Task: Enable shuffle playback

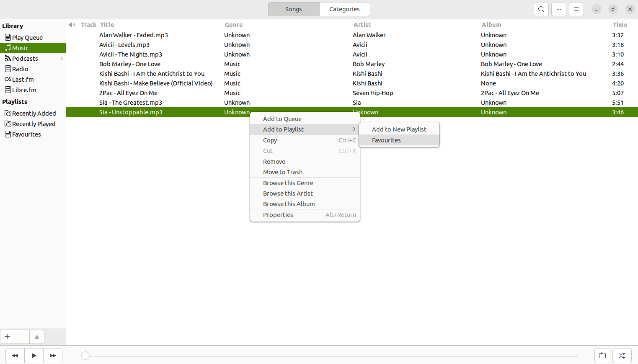Action: [x=622, y=355]
